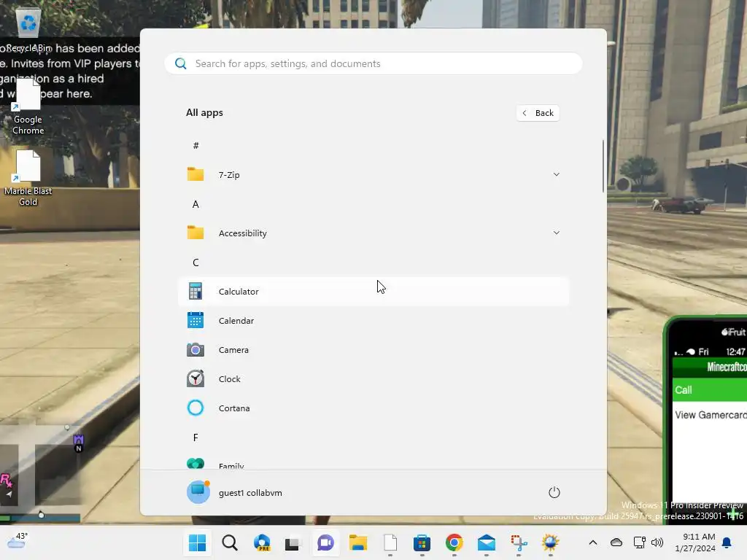
Task: Jump to letter index 'C'
Action: click(196, 262)
